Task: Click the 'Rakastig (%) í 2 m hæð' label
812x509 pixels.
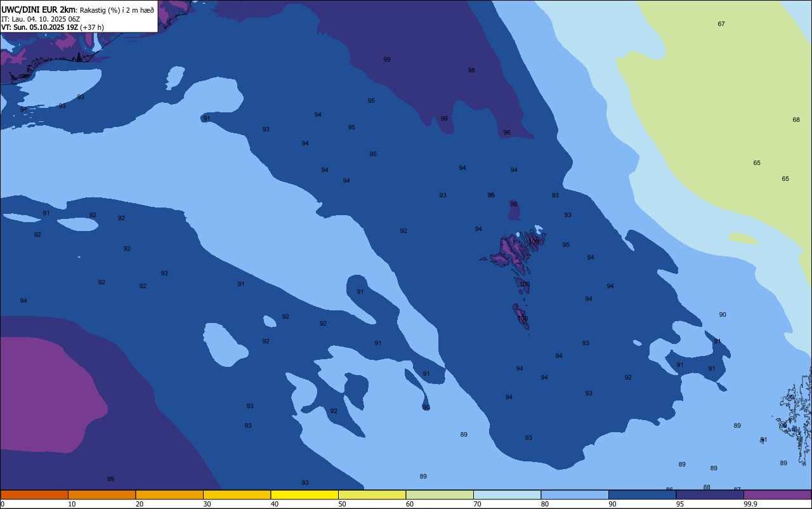Action: [117, 10]
